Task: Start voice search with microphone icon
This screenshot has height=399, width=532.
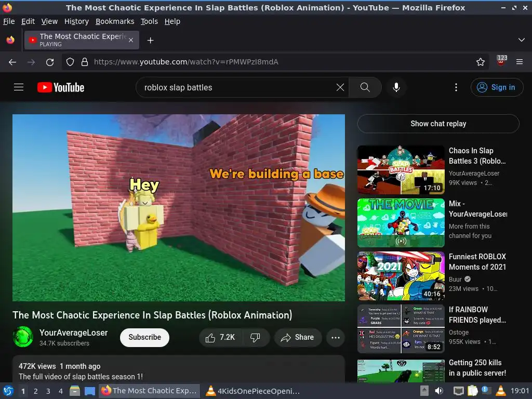Action: pos(396,87)
